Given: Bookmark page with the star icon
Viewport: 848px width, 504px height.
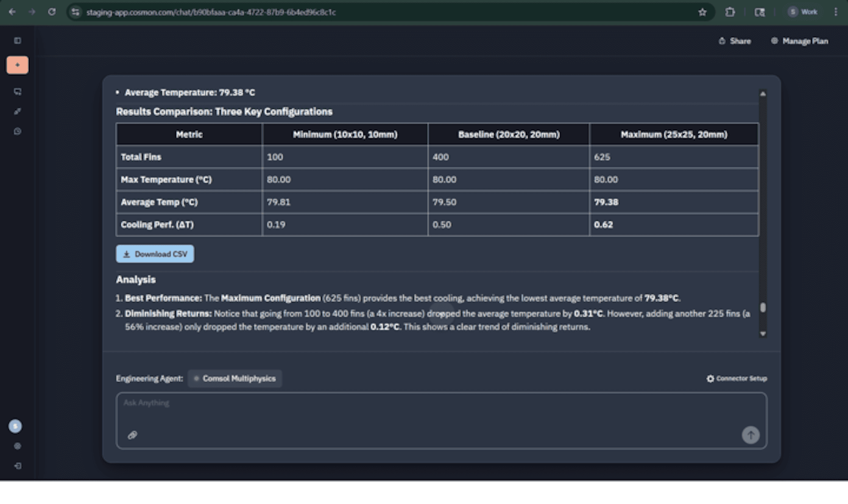Looking at the screenshot, I should point(702,12).
